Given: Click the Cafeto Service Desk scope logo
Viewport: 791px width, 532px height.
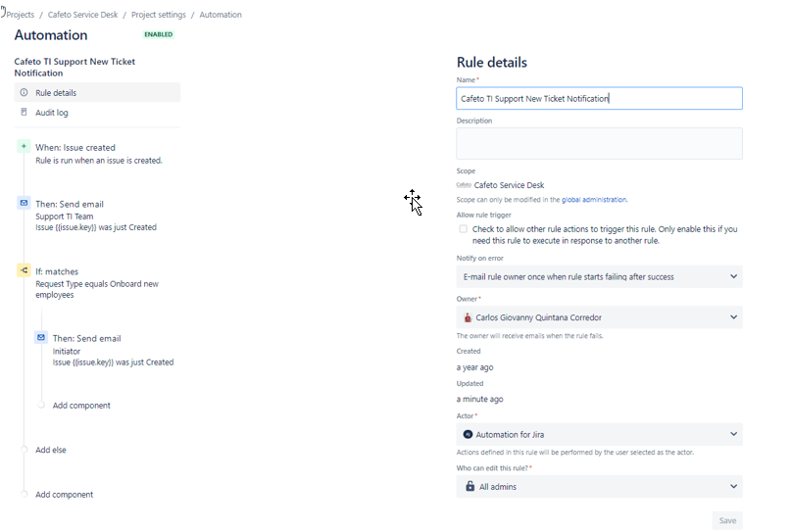Looking at the screenshot, I should coord(464,185).
